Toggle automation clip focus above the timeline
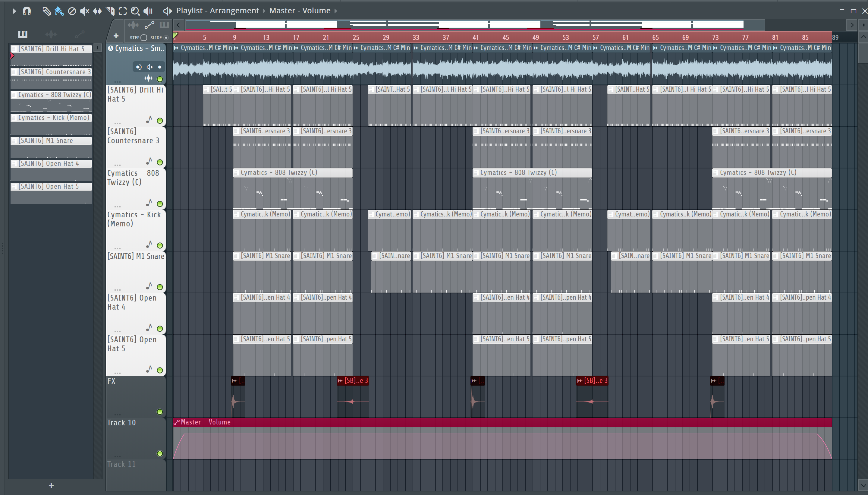The height and width of the screenshot is (495, 868). [149, 25]
